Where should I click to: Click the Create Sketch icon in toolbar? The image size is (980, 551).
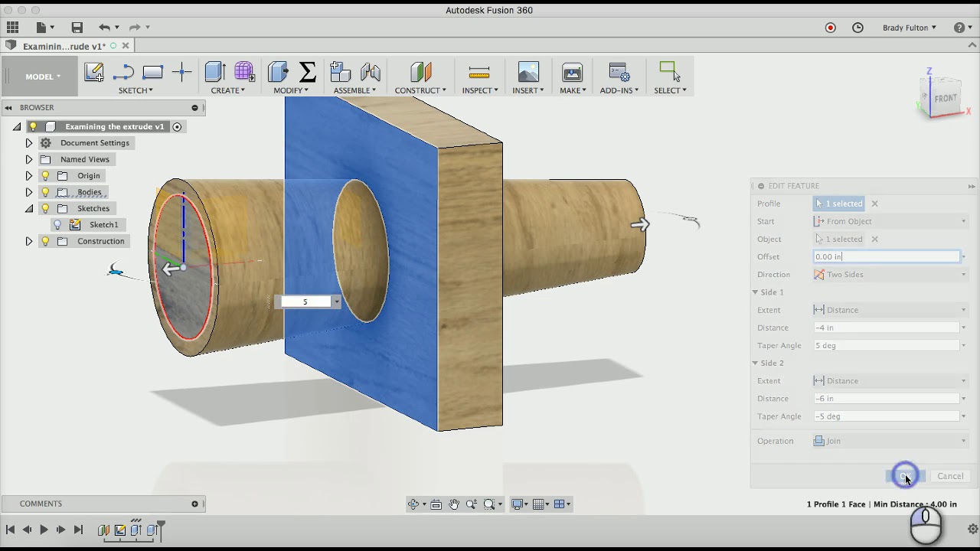[x=94, y=73]
